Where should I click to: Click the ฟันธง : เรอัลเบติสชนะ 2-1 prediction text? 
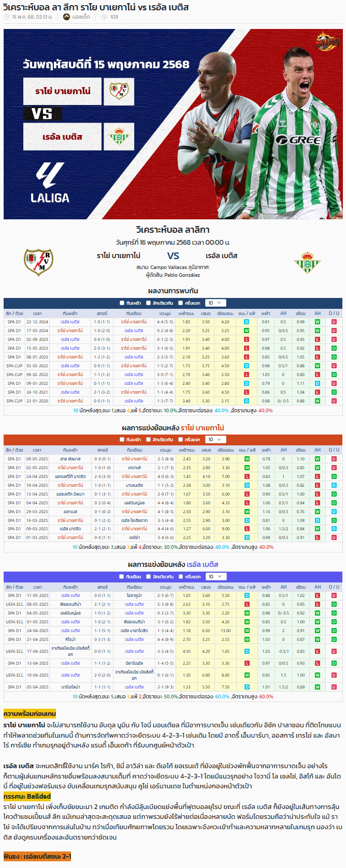(x=37, y=856)
